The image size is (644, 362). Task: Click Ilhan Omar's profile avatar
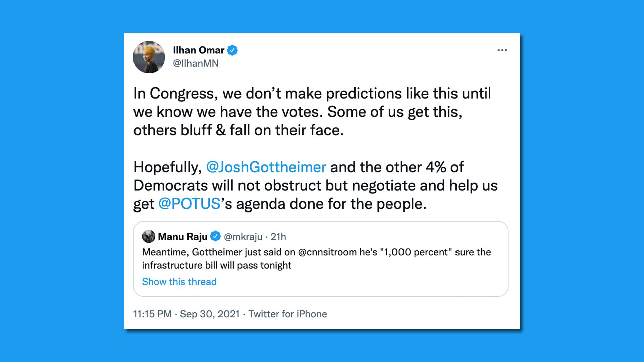(x=149, y=57)
